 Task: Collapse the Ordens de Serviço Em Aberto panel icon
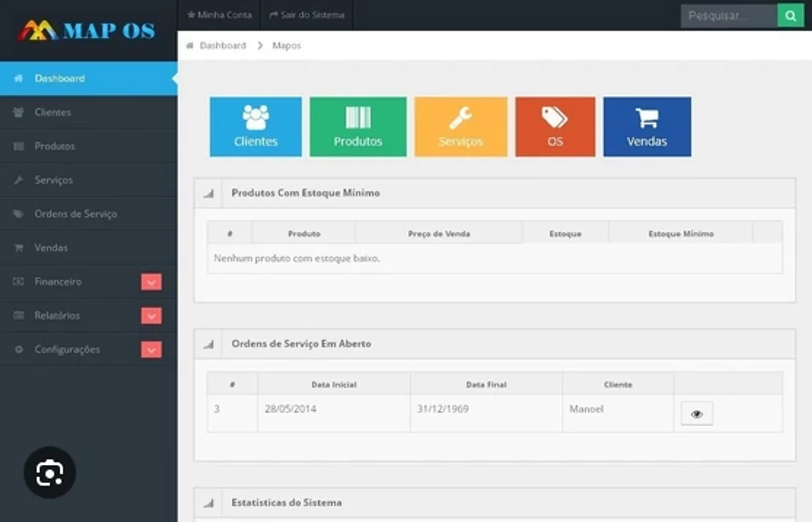[x=209, y=345]
